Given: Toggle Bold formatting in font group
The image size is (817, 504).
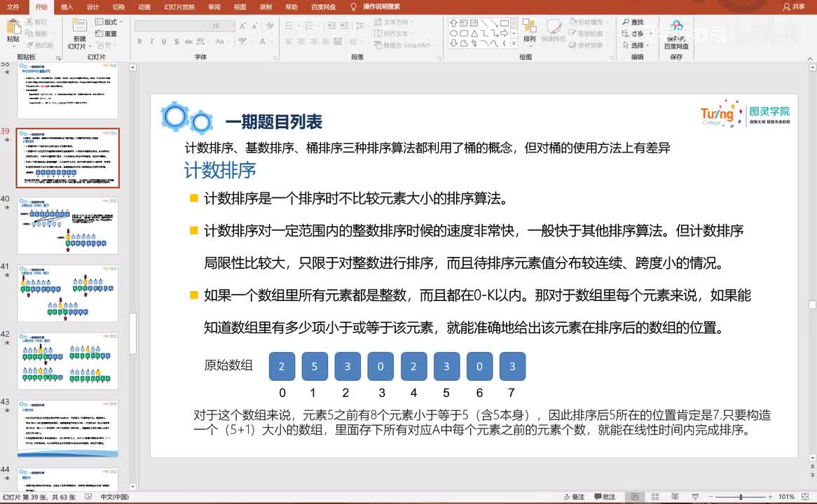Looking at the screenshot, I should (139, 41).
